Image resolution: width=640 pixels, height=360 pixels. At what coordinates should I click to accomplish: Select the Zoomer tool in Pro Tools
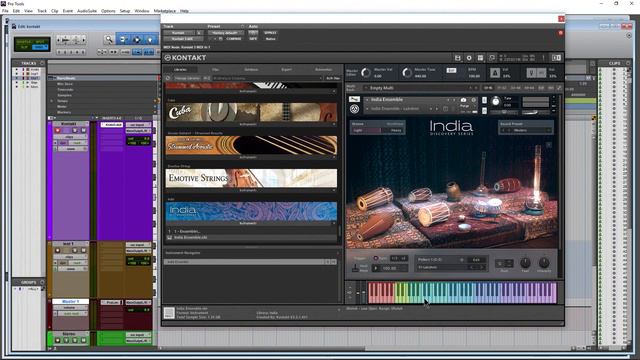109,39
